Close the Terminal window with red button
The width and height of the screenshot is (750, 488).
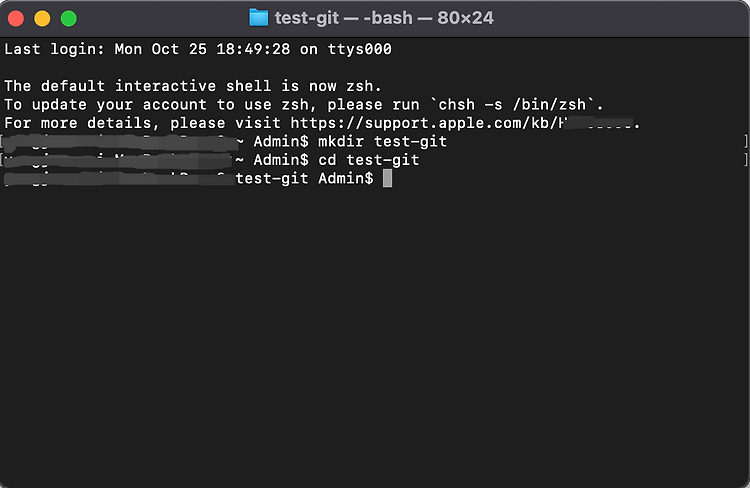click(16, 19)
